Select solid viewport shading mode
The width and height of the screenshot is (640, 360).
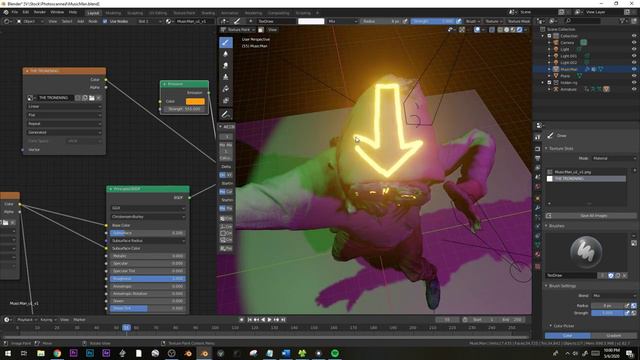(x=506, y=29)
